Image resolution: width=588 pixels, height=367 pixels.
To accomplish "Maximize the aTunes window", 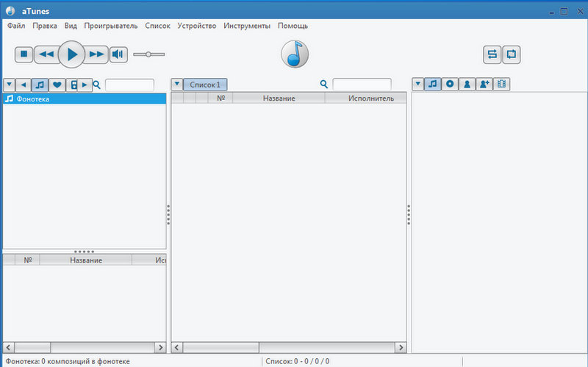I will pyautogui.click(x=564, y=11).
